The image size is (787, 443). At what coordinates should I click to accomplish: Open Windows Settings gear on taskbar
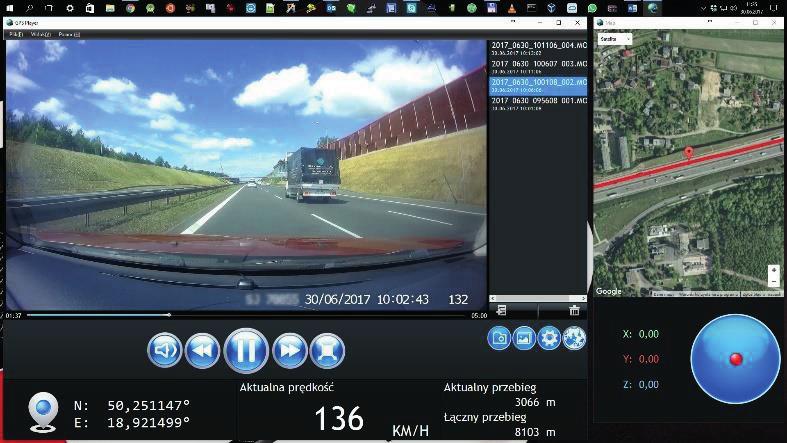click(70, 8)
